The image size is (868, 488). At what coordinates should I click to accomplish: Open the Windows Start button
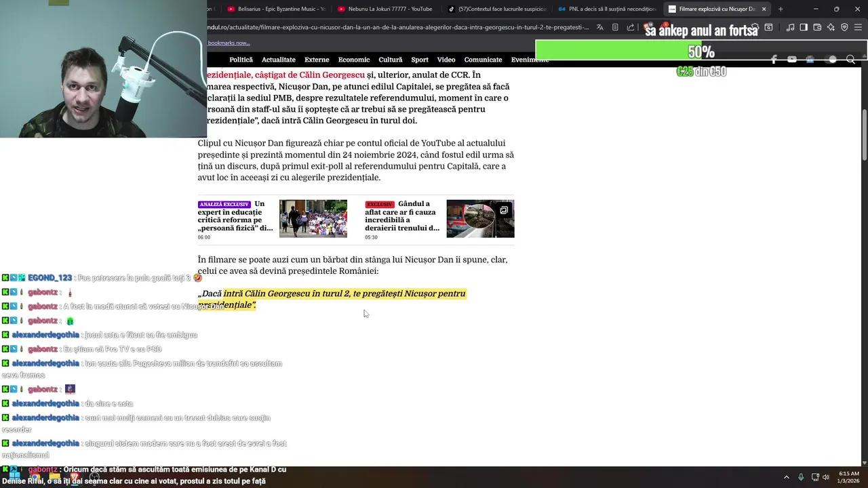[x=14, y=477]
